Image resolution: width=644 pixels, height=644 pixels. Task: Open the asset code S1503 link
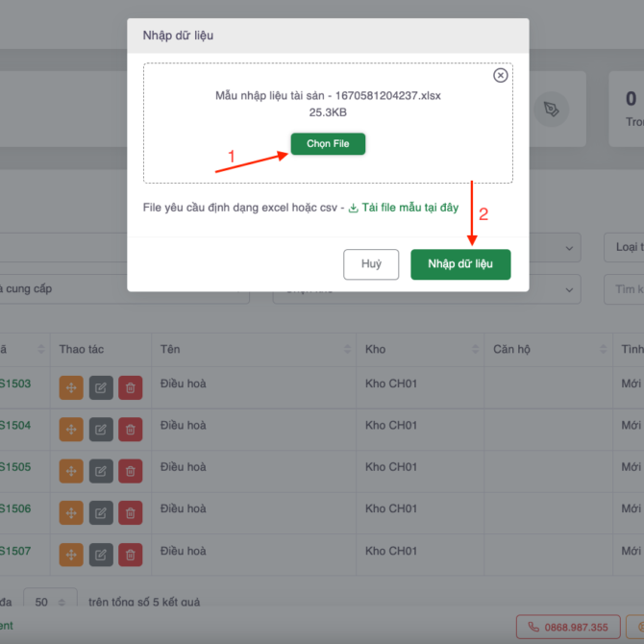tap(14, 384)
